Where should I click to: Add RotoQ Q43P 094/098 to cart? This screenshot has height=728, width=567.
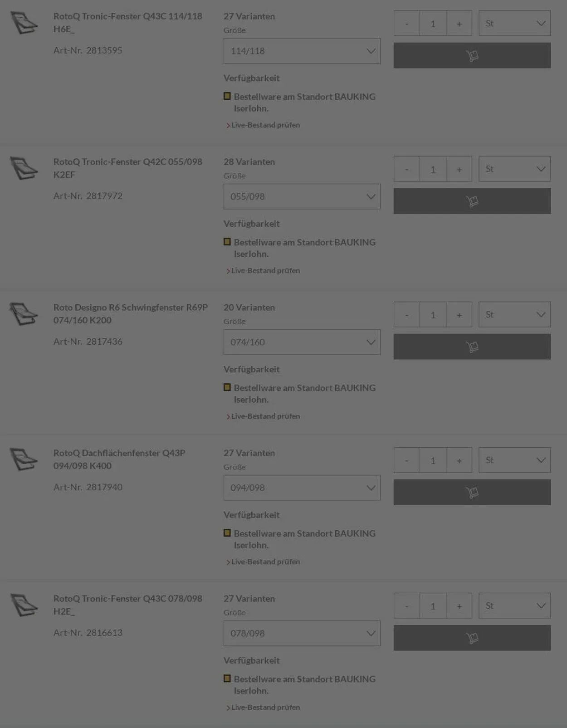(x=472, y=492)
